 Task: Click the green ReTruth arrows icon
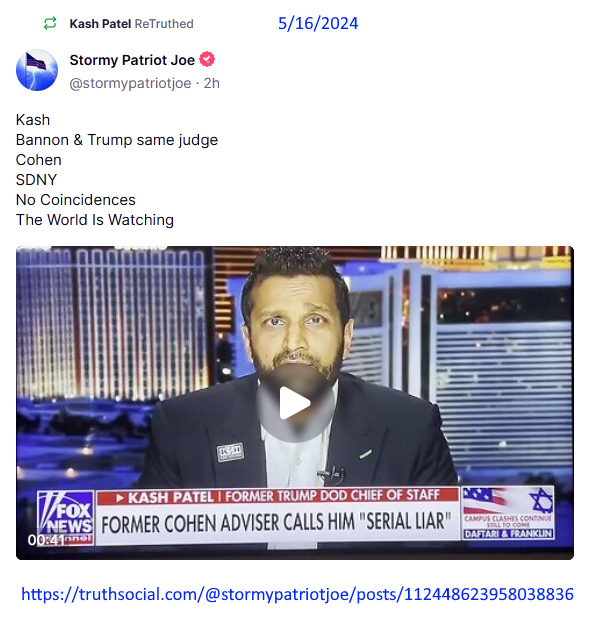(x=50, y=23)
